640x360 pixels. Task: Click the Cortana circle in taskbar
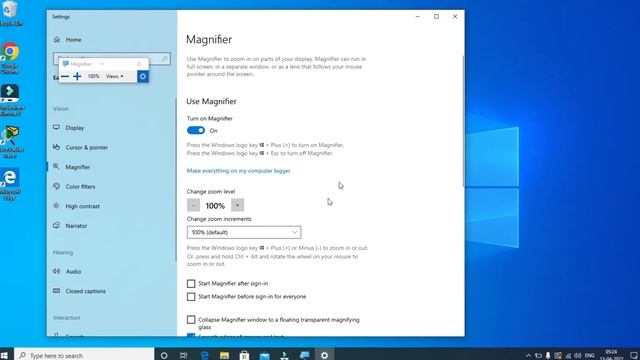(164, 356)
